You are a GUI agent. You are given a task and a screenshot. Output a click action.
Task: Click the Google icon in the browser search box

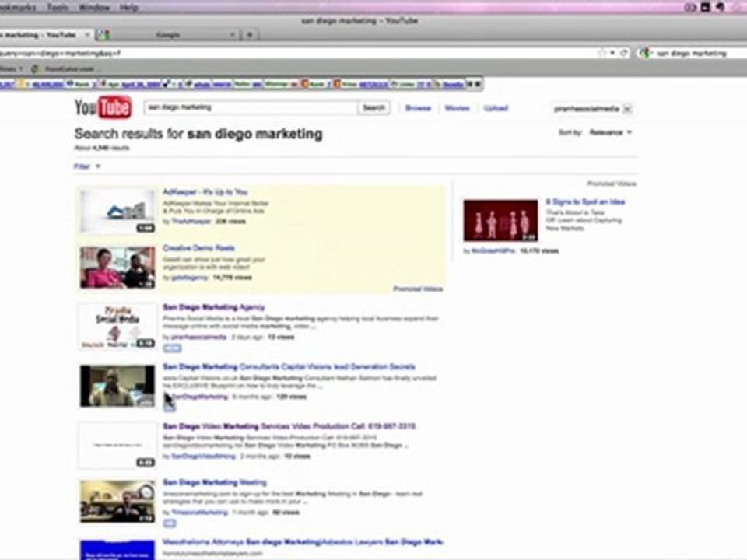coord(644,54)
